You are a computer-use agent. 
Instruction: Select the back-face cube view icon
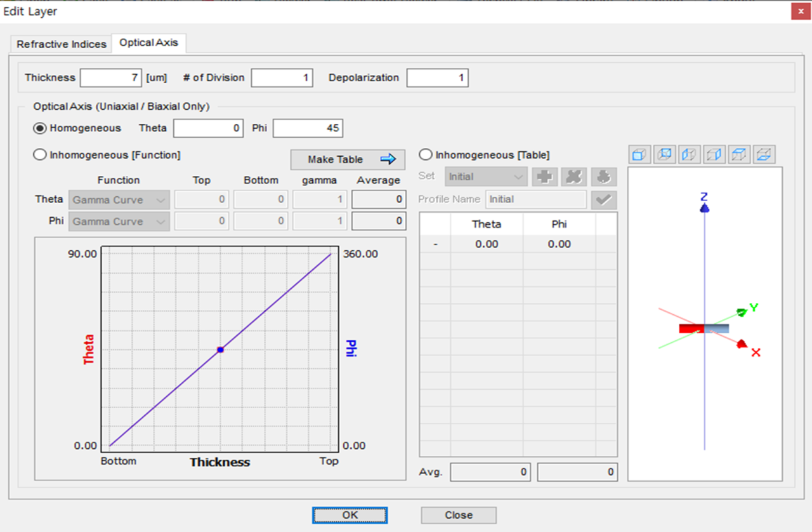(x=664, y=154)
